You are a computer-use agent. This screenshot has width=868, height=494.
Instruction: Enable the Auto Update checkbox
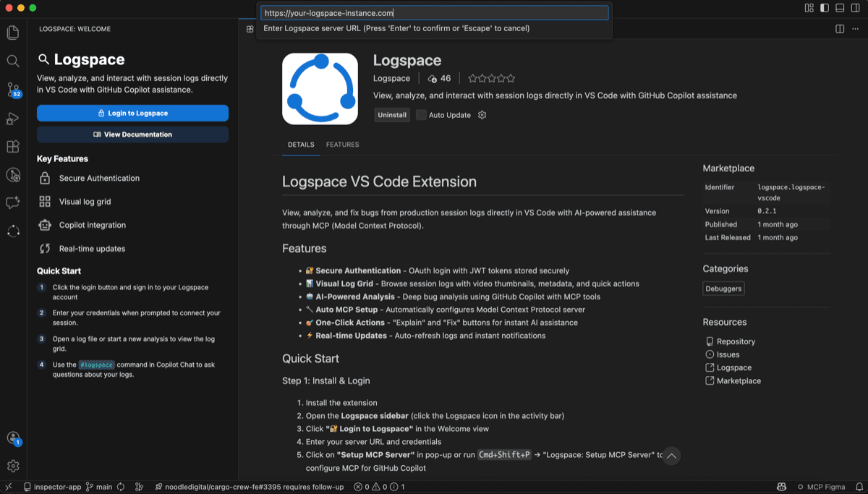click(x=421, y=115)
